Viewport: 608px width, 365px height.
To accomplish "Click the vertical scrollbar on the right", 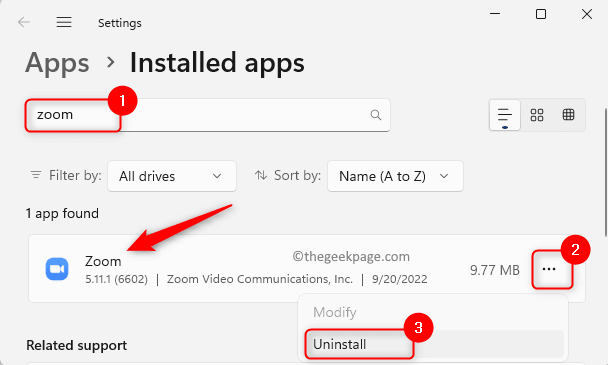I will [x=605, y=173].
